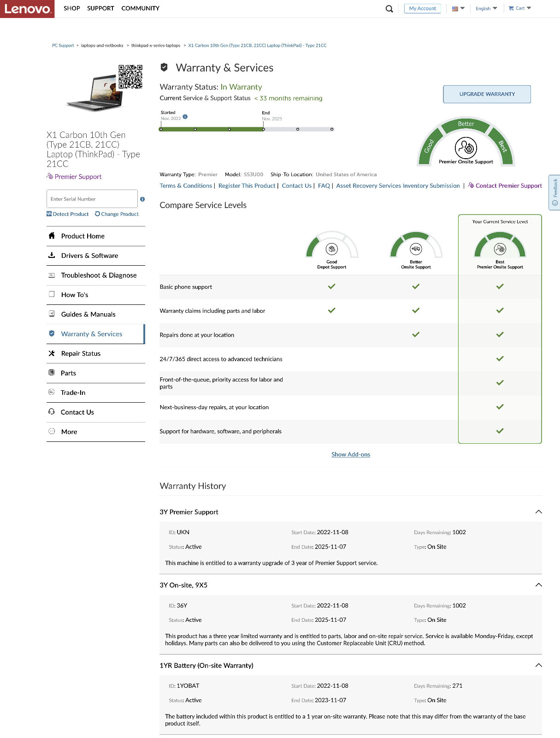Screen dimensions: 560x738
Task: Click the Product Home house icon
Action: pos(52,236)
